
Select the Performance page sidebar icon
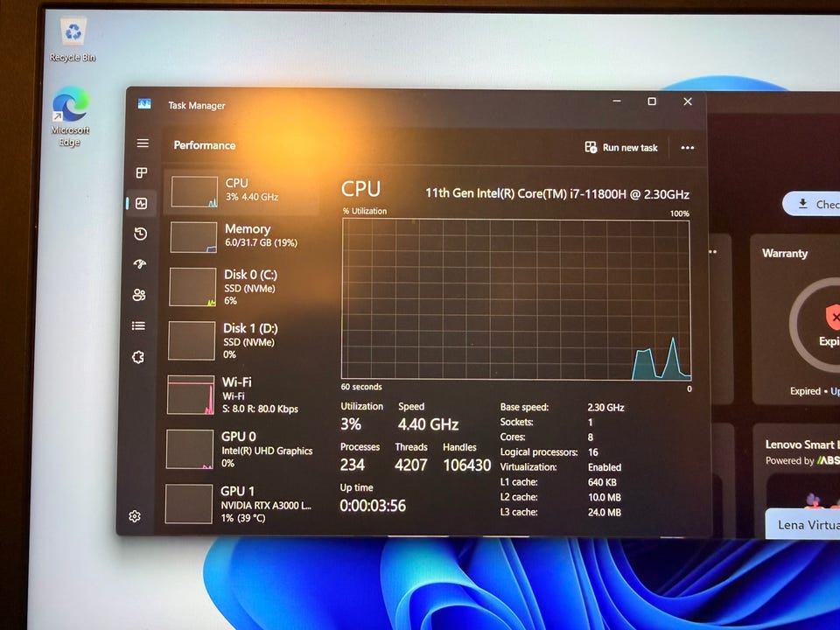(142, 203)
